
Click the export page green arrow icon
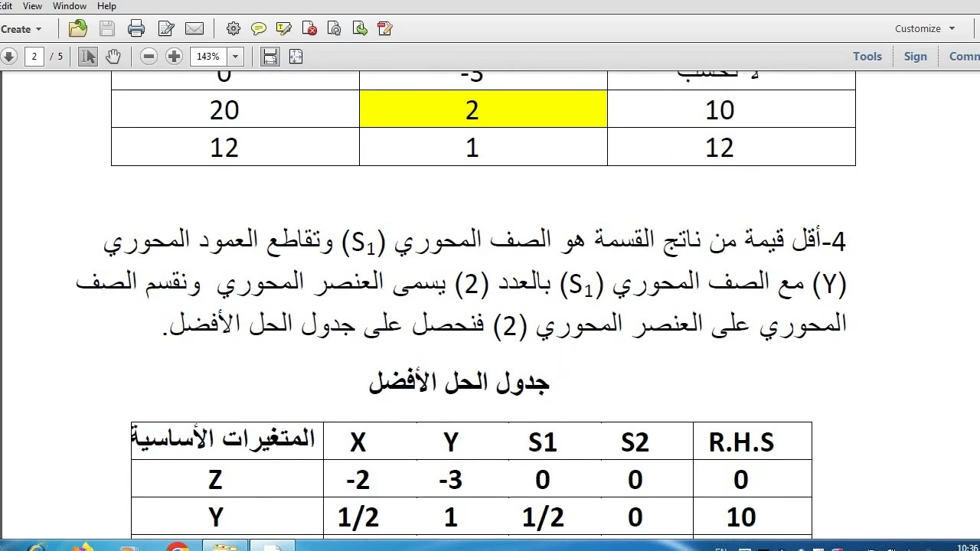click(x=360, y=29)
